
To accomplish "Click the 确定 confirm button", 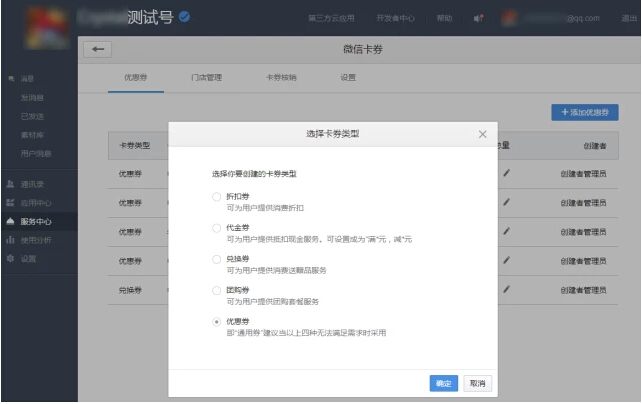I will (x=443, y=383).
